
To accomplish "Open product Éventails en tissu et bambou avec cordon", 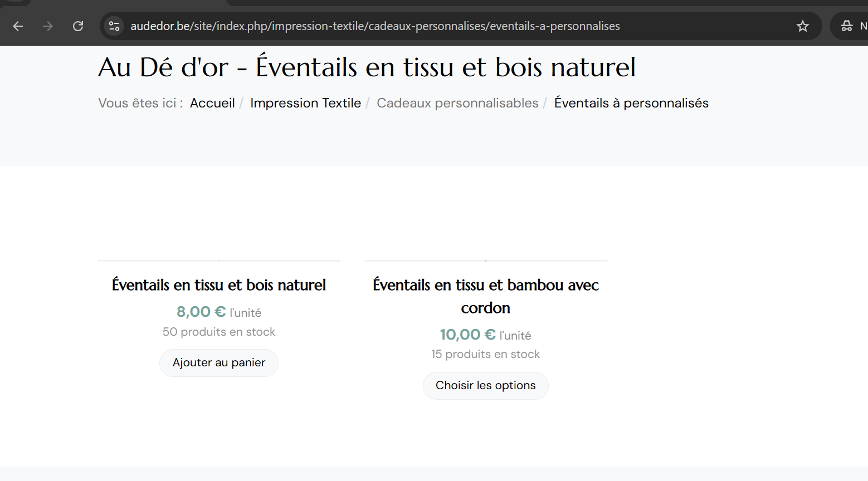I will [x=486, y=296].
